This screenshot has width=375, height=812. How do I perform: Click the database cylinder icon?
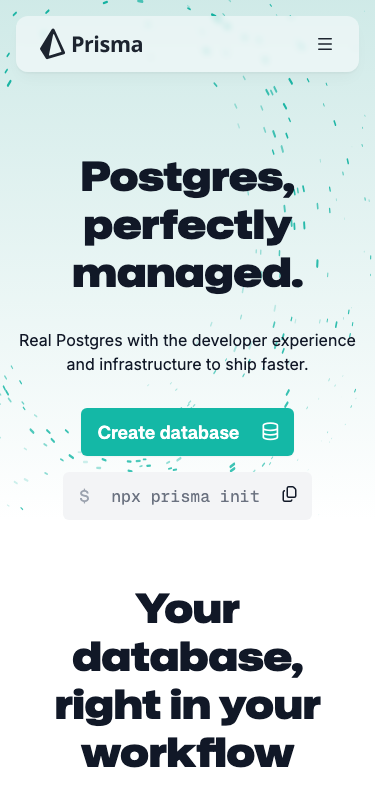point(270,431)
